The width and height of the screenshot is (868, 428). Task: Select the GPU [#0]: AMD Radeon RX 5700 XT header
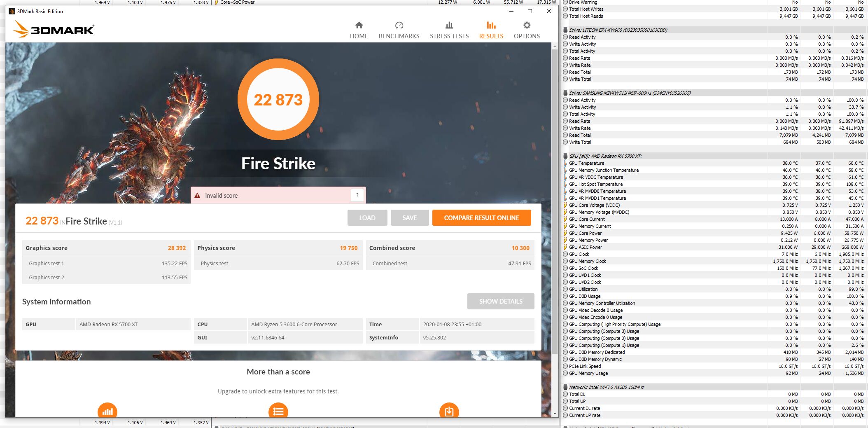(715, 156)
